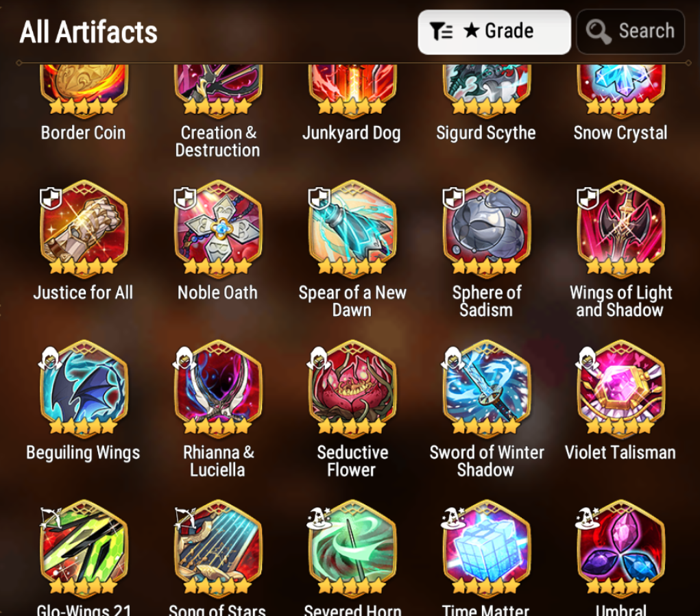Click the Search button
The image size is (700, 616).
(x=630, y=32)
